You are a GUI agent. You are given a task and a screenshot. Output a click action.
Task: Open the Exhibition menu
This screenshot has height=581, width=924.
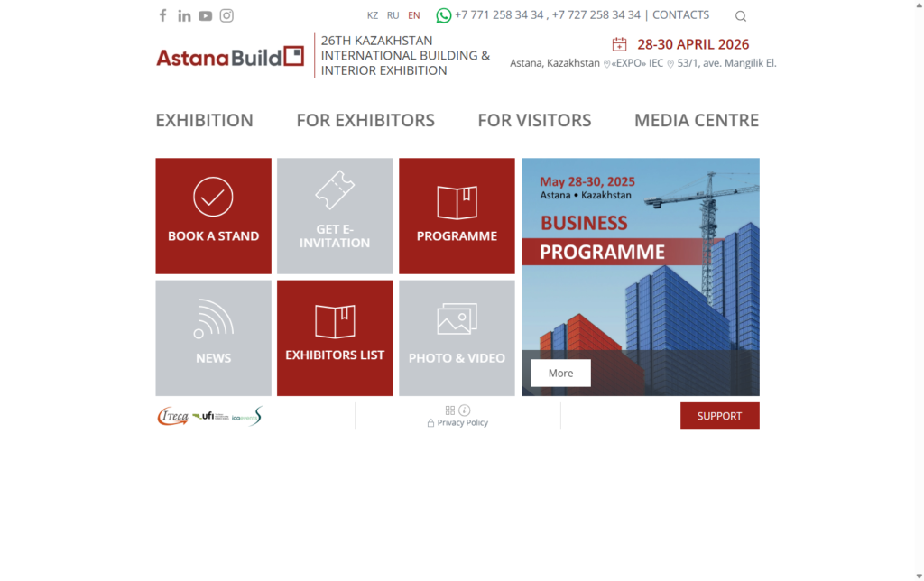pos(204,120)
